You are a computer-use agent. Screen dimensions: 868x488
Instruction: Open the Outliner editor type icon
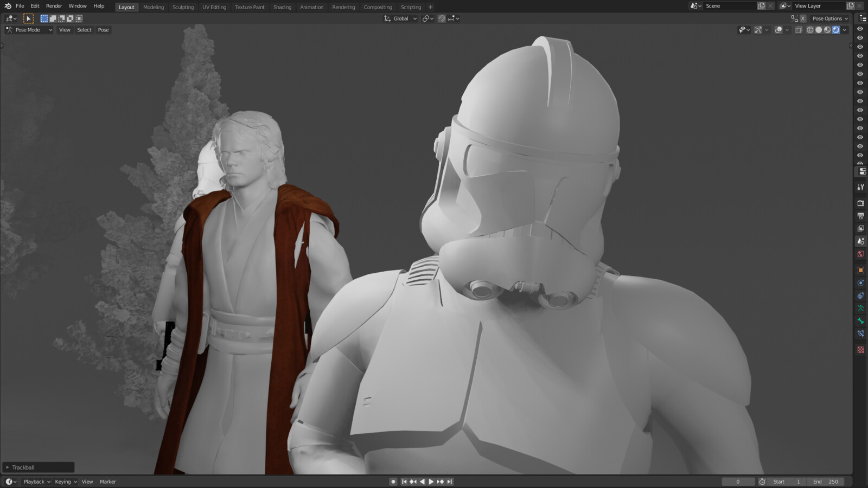(x=863, y=18)
